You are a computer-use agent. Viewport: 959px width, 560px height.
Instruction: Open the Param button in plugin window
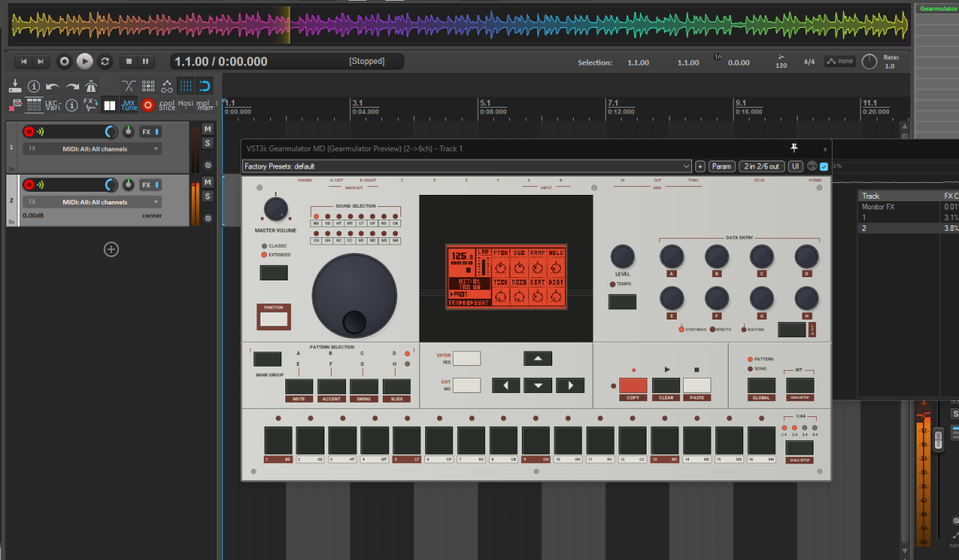point(722,166)
